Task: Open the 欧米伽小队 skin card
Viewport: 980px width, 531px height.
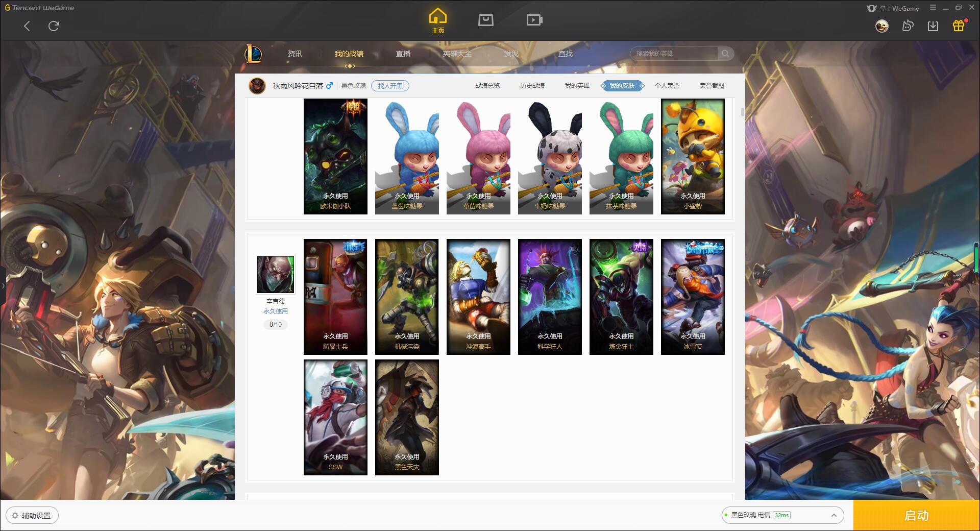Action: click(335, 156)
